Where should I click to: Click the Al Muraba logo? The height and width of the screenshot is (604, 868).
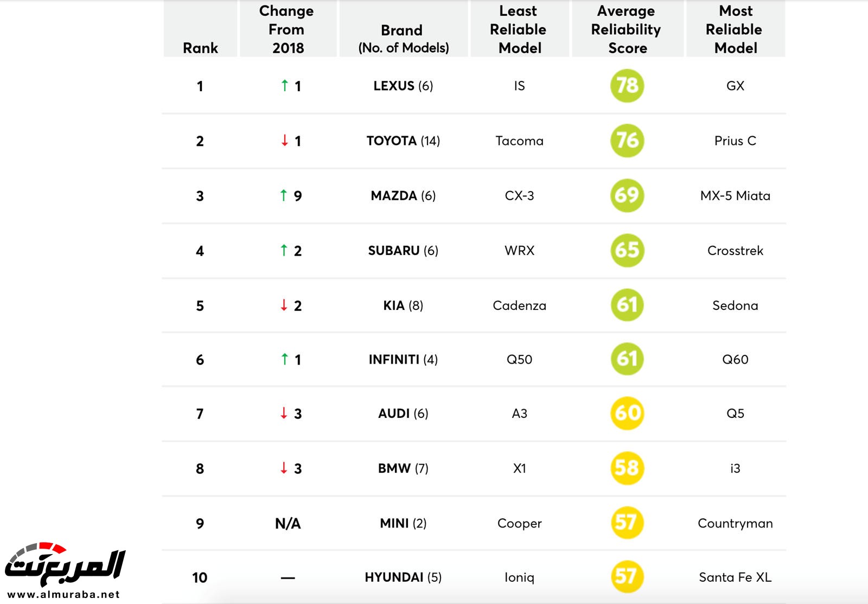pos(64,564)
